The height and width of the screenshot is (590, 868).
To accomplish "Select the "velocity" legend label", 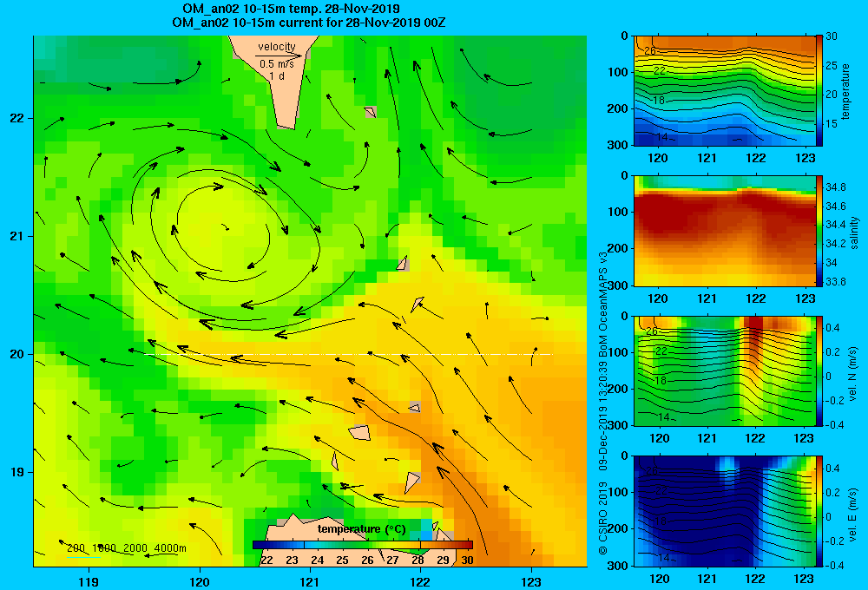I will click(277, 47).
